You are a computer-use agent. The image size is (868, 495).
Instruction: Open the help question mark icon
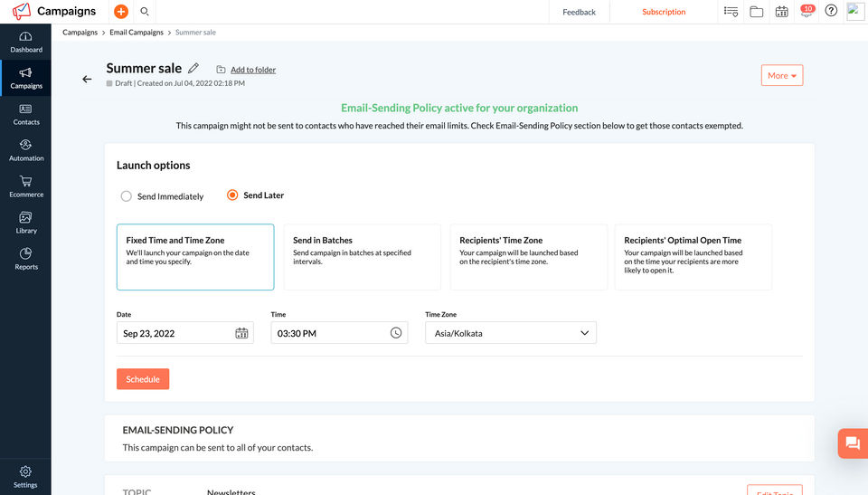click(831, 12)
